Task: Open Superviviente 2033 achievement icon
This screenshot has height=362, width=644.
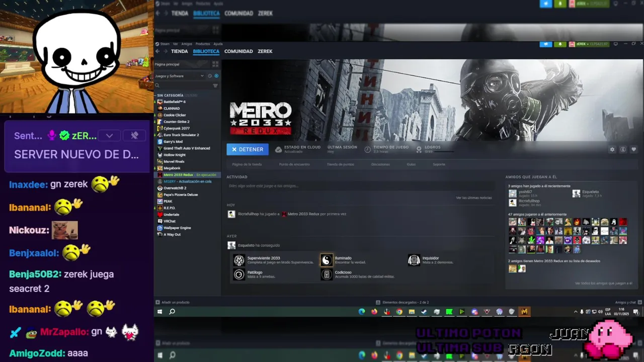Action: pos(239,260)
